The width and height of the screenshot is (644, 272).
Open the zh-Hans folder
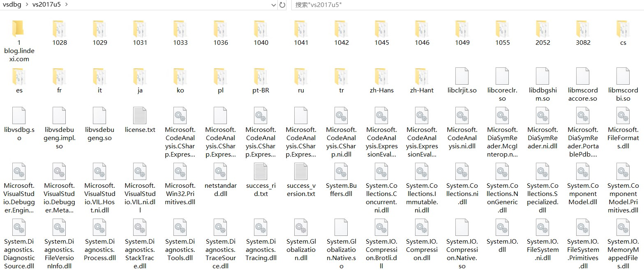(x=382, y=81)
